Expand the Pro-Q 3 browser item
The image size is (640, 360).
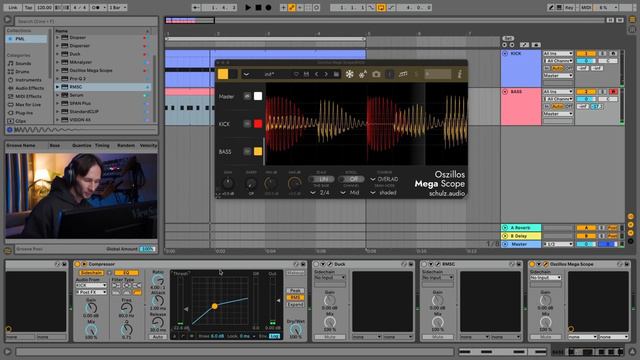click(58, 78)
